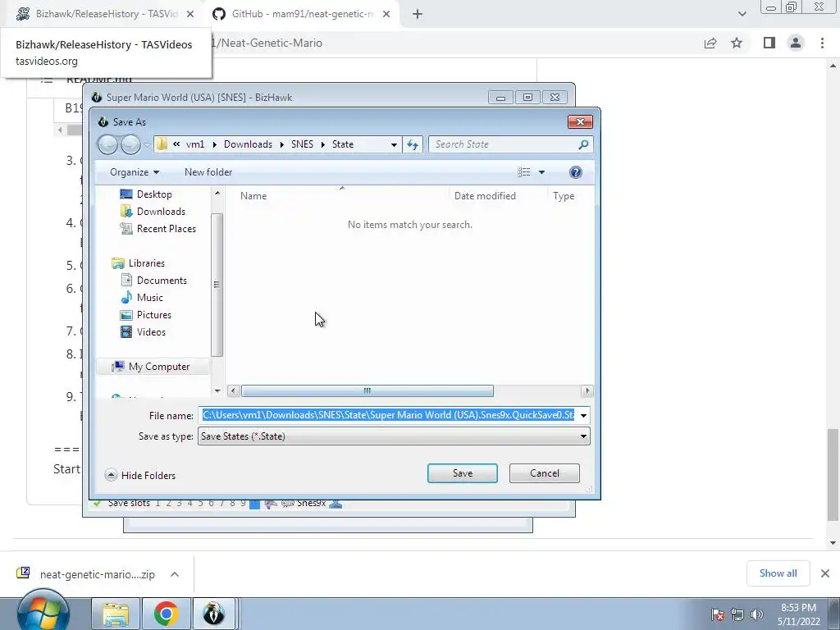The width and height of the screenshot is (840, 630).
Task: Select Videos library
Action: (x=151, y=331)
